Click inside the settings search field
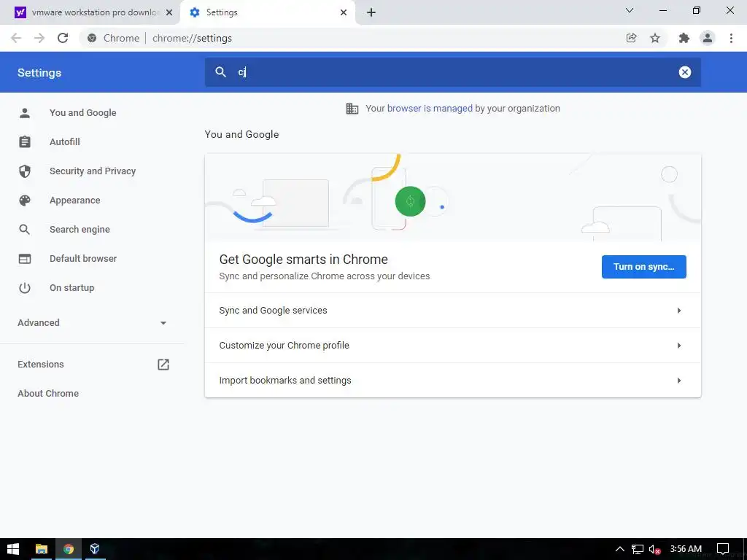This screenshot has height=560, width=747. [x=452, y=72]
